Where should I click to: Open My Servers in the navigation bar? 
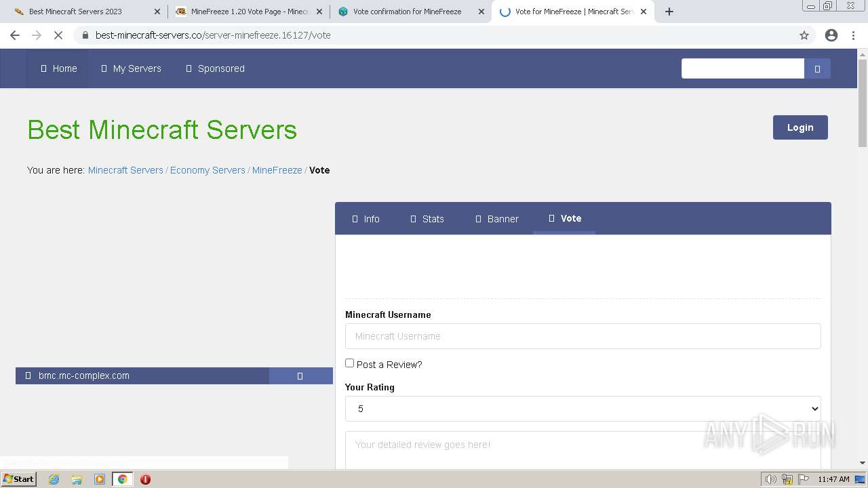[131, 68]
